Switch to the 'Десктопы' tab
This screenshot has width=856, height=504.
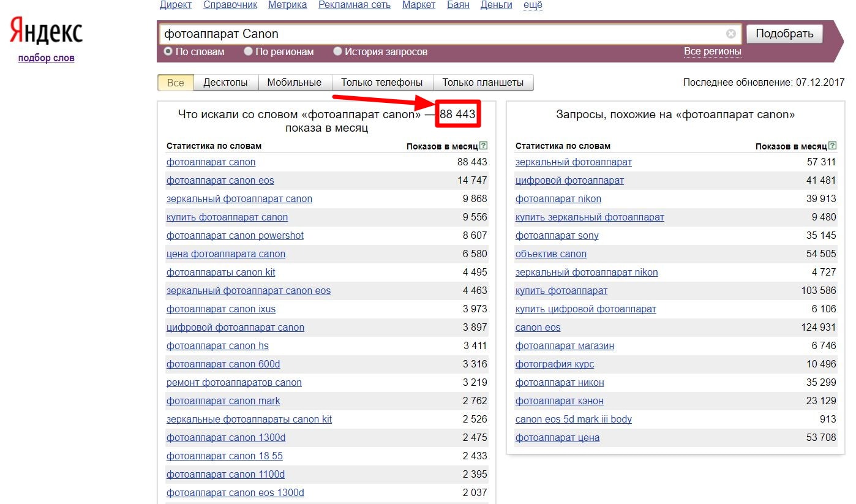tap(225, 82)
